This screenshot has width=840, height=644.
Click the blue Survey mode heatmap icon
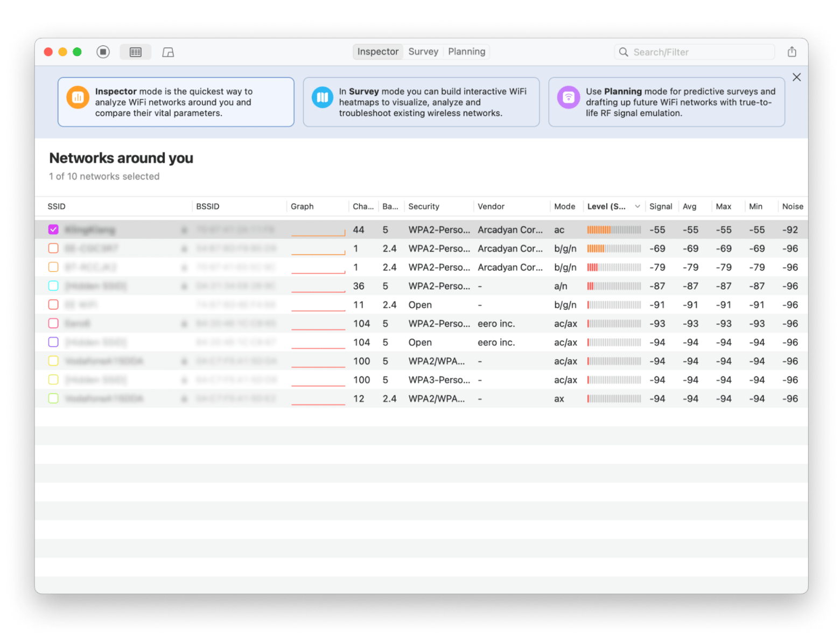click(x=323, y=97)
